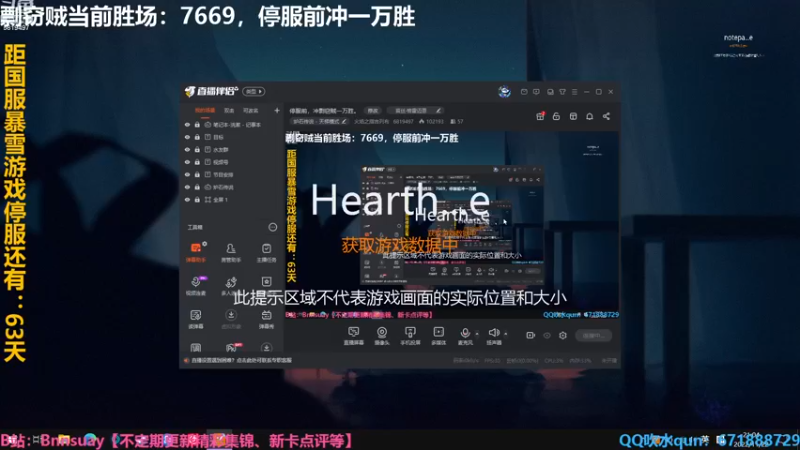Click the 修改 button beside stream title
This screenshot has width=800, height=450.
tap(373, 110)
